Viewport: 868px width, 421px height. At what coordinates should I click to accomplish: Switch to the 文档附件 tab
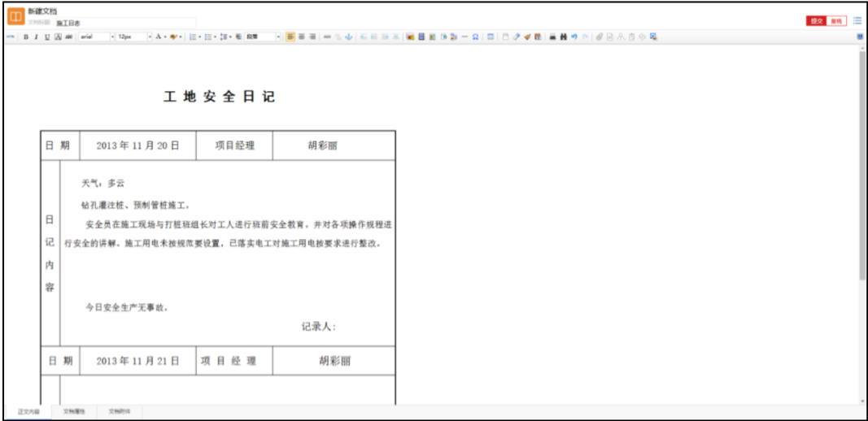click(x=120, y=411)
